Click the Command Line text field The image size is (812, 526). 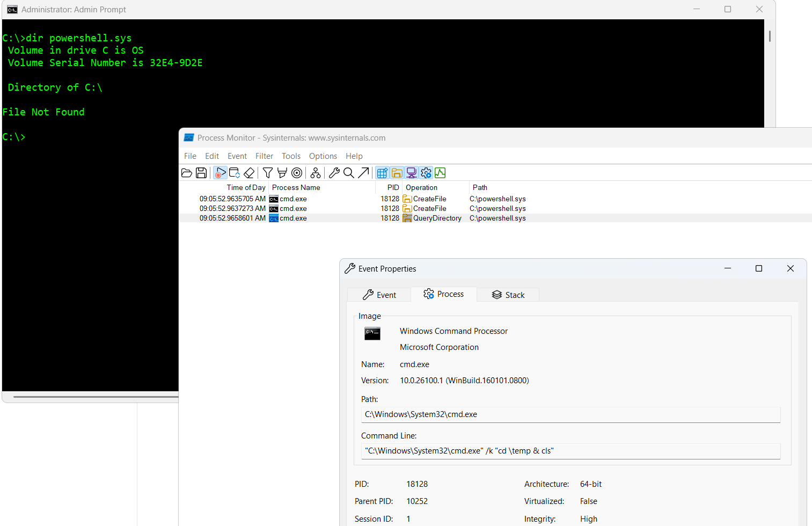570,451
